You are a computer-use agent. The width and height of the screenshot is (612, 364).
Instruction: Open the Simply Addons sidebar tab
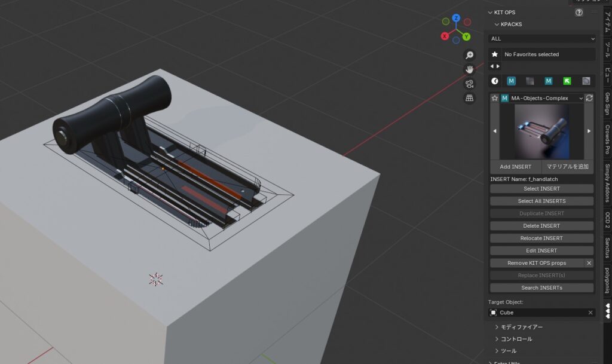[x=607, y=182]
